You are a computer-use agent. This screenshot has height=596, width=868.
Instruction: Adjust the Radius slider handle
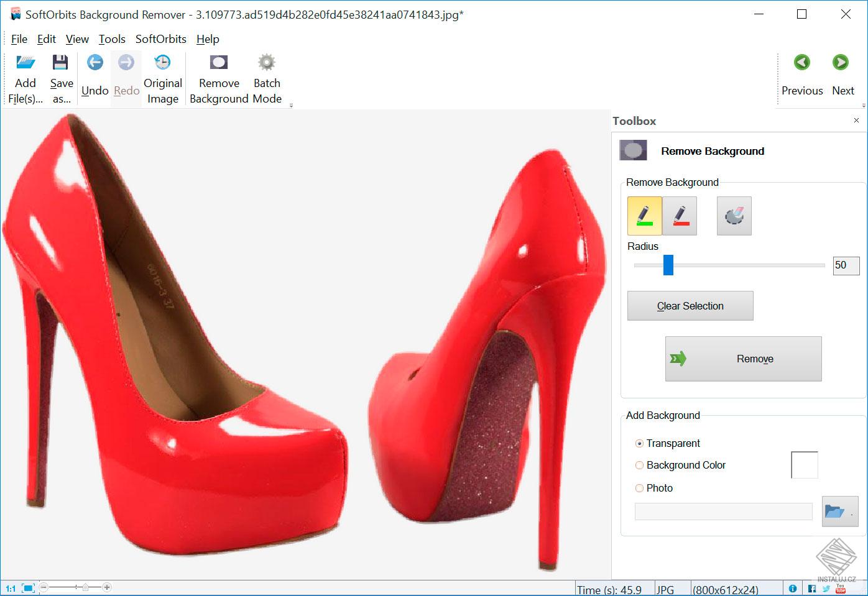click(668, 265)
